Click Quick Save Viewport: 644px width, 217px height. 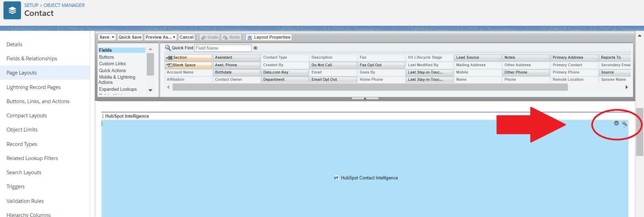click(130, 37)
